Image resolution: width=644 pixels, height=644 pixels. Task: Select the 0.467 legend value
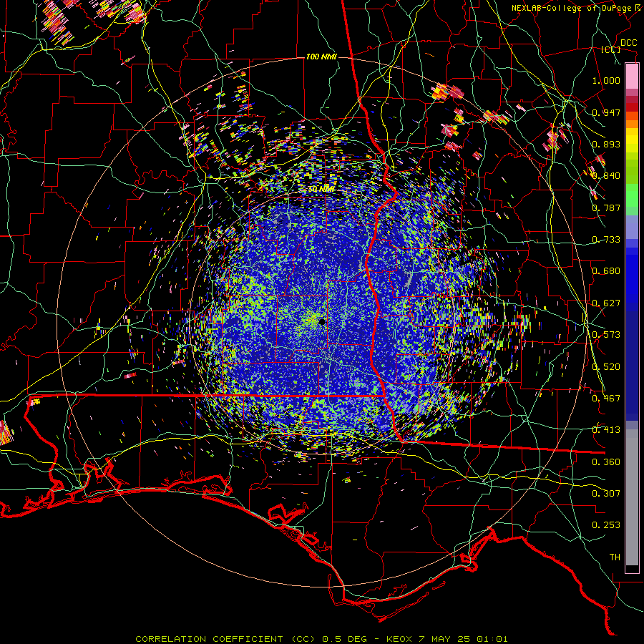pyautogui.click(x=606, y=399)
